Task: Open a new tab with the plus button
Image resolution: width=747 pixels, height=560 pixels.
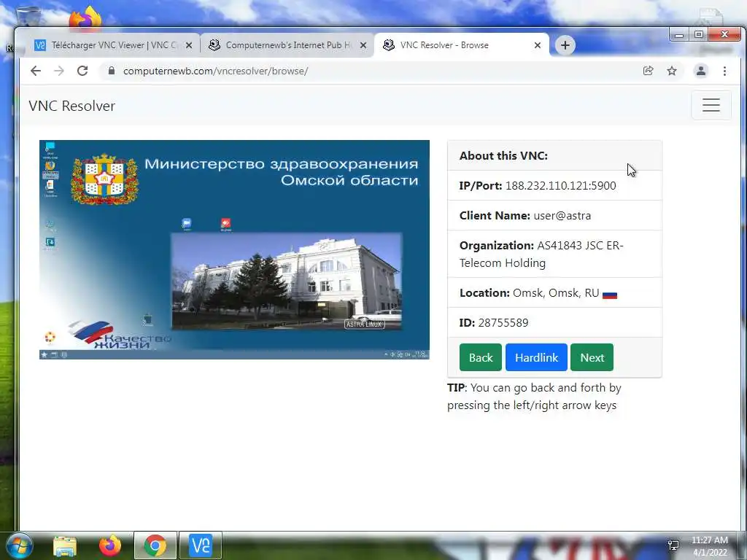Action: 565,45
